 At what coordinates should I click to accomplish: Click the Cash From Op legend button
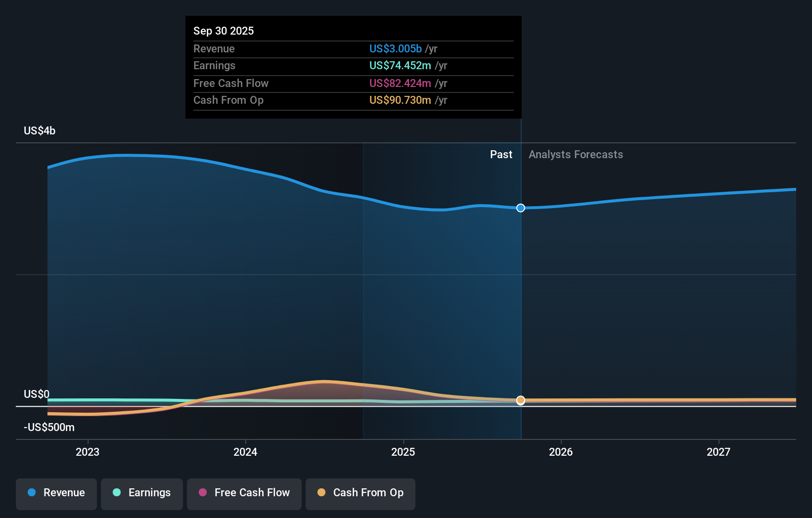pos(361,493)
